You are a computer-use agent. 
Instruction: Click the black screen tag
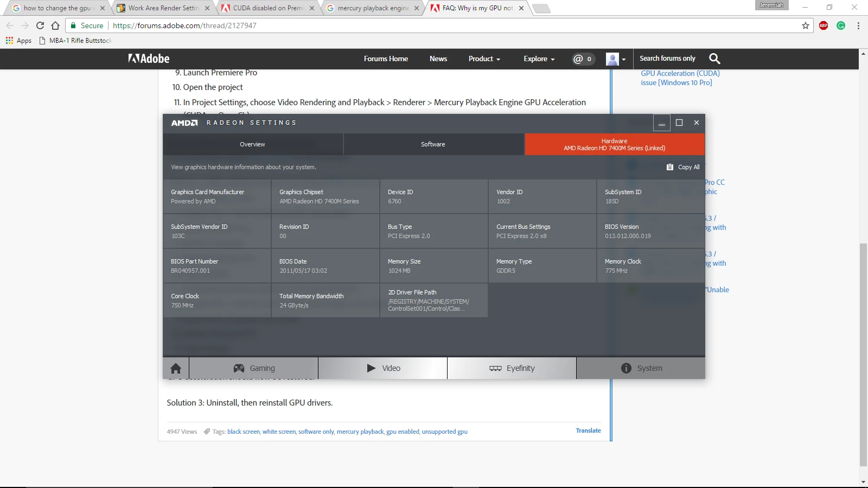tap(244, 432)
